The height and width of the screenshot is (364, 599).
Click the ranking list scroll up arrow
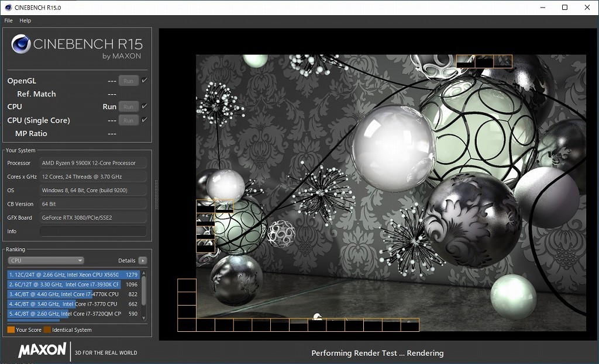pyautogui.click(x=144, y=273)
